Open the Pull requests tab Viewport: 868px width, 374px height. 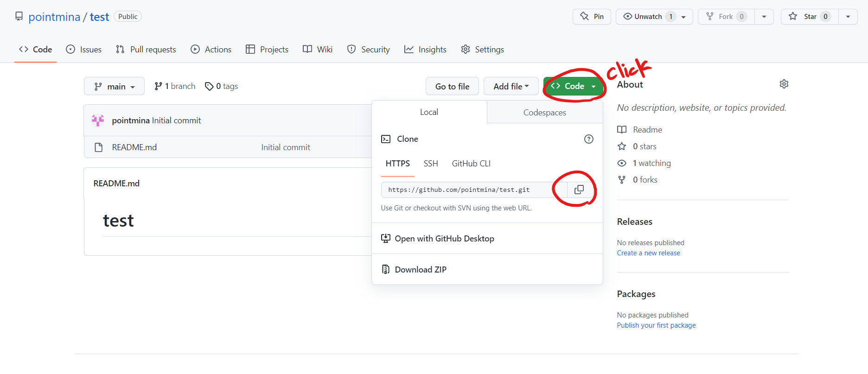(146, 50)
